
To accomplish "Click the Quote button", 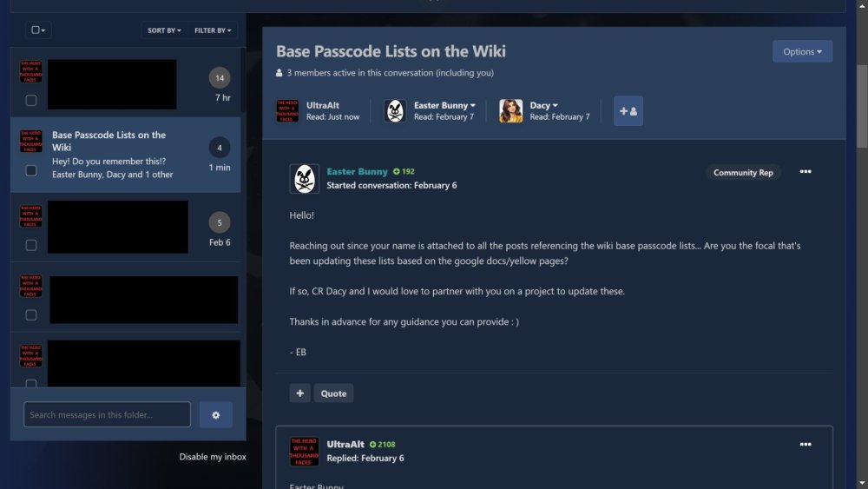I will (333, 393).
